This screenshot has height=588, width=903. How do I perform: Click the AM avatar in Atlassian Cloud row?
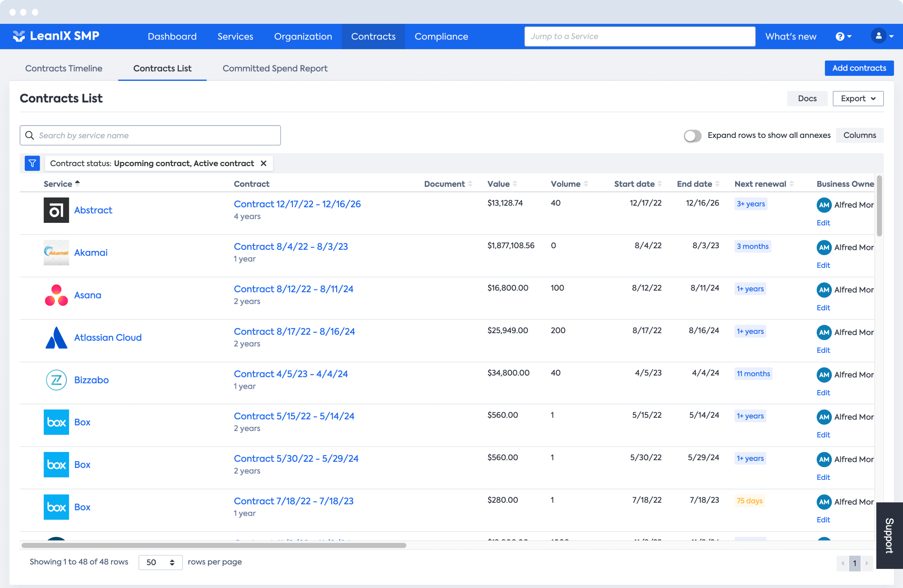[x=824, y=332]
